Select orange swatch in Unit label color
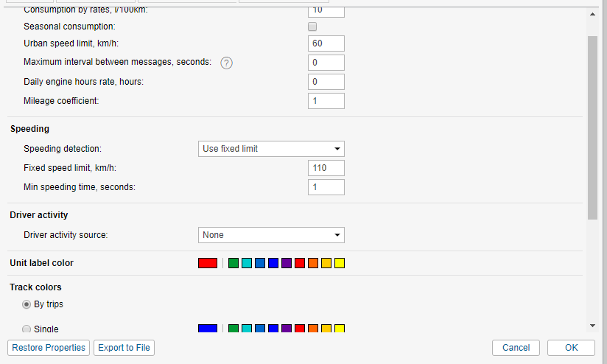The width and height of the screenshot is (607, 364). (x=313, y=263)
